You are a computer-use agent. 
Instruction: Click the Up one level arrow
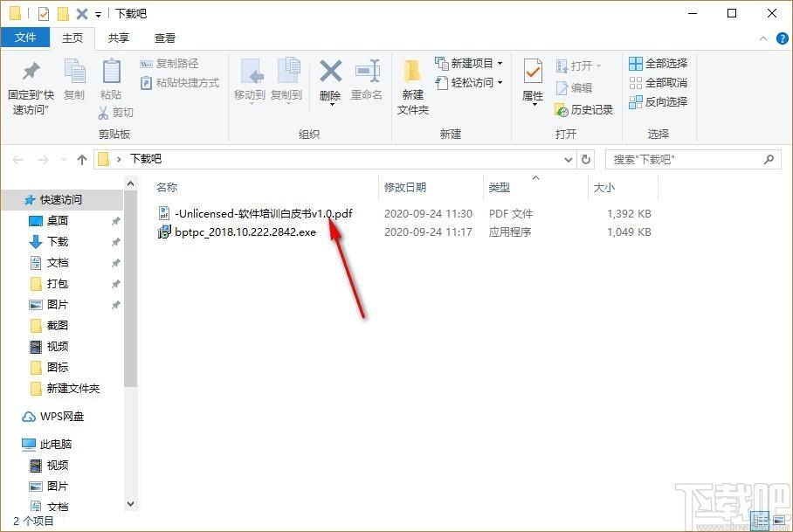coord(82,160)
